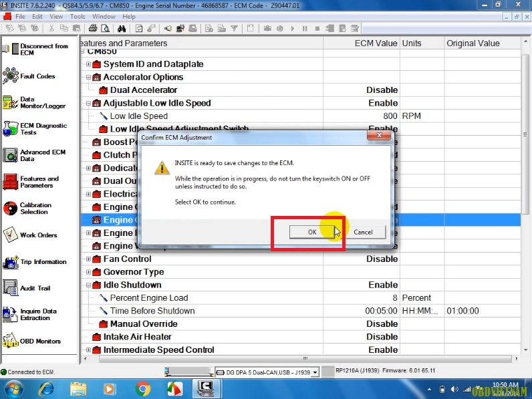Open Fault Codes view
532x399 pixels.
29,76
